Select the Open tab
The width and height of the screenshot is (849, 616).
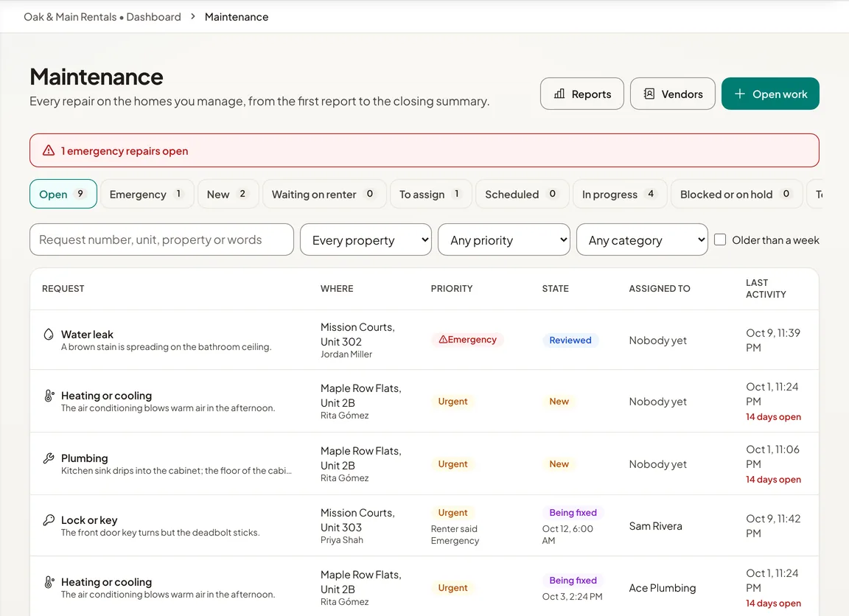(63, 194)
